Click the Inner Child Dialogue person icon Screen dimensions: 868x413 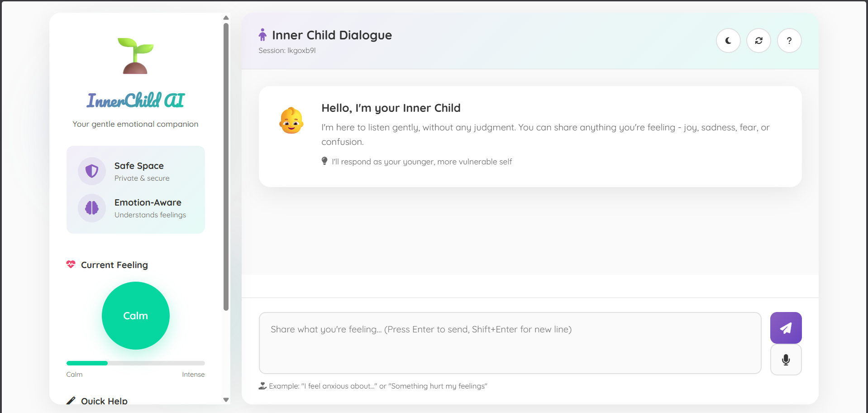coord(262,35)
